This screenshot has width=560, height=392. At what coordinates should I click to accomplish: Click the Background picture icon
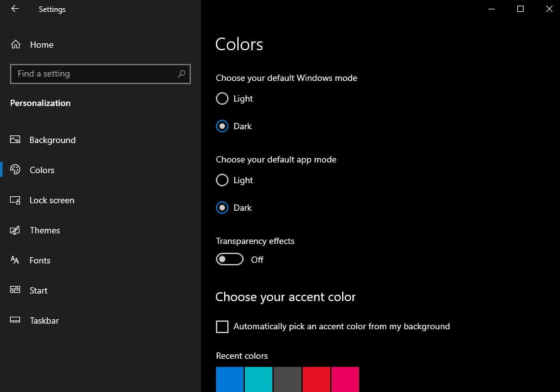[x=15, y=139]
